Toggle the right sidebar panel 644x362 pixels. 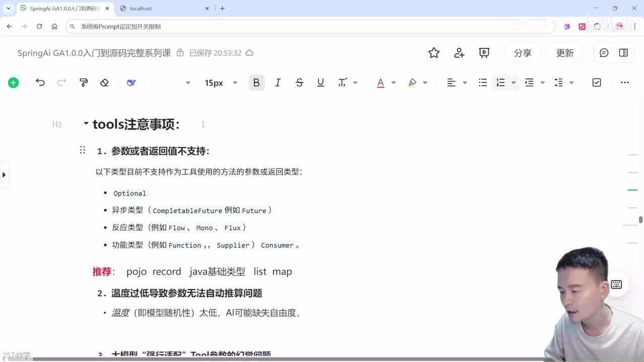click(x=623, y=53)
